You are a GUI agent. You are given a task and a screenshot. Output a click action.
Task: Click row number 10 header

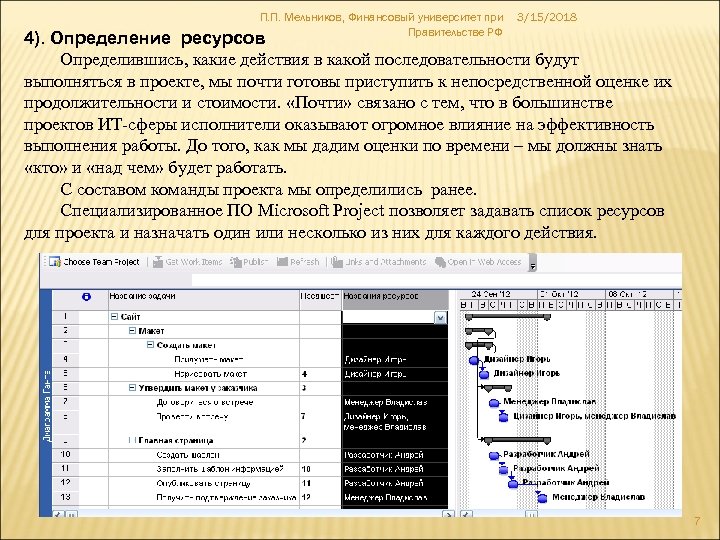pyautogui.click(x=65, y=454)
